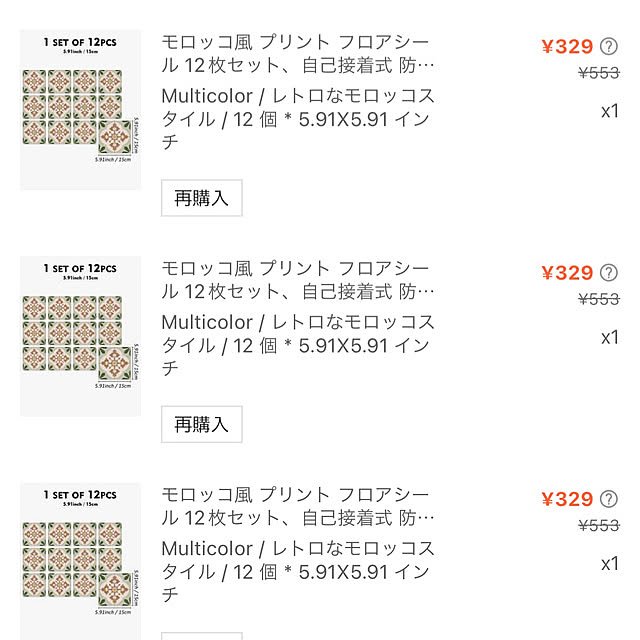Open the first モロッコ風 product title
The image size is (640, 640).
tap(298, 54)
